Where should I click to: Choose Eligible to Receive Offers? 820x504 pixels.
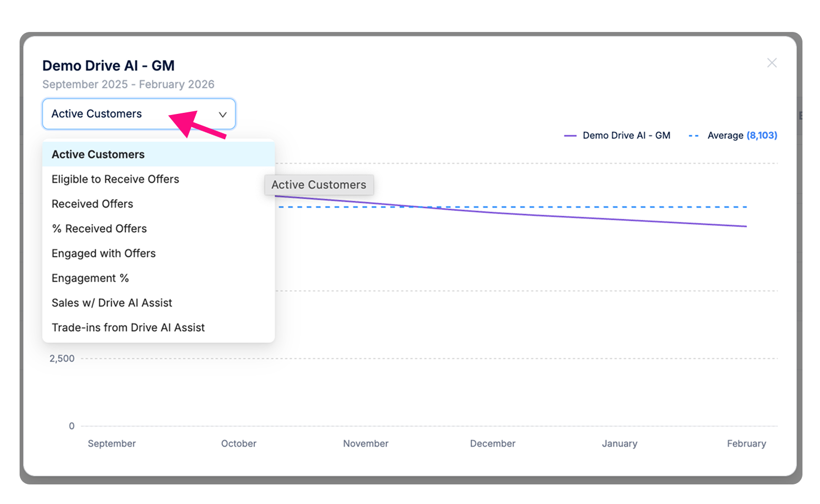point(116,179)
